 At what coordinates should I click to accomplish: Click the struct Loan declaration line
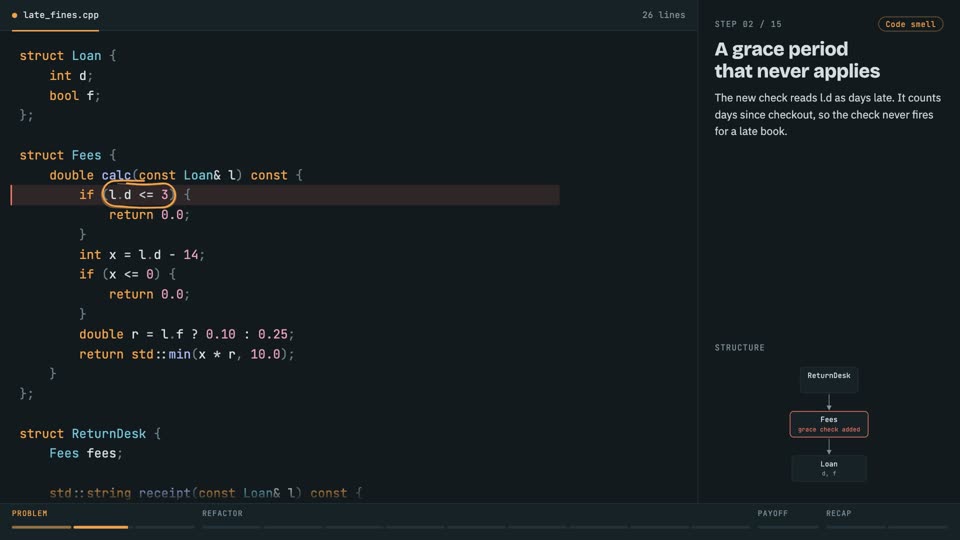point(68,56)
